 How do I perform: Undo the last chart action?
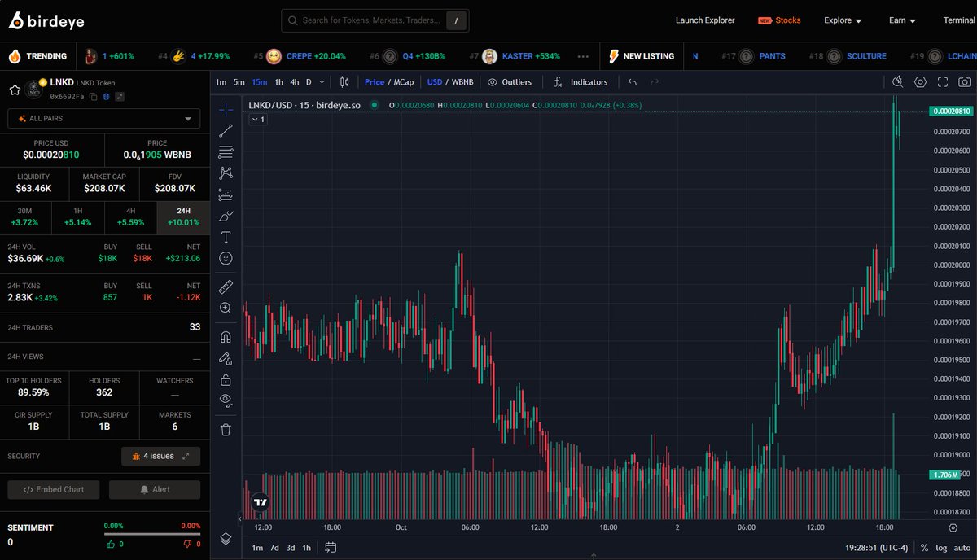point(633,82)
